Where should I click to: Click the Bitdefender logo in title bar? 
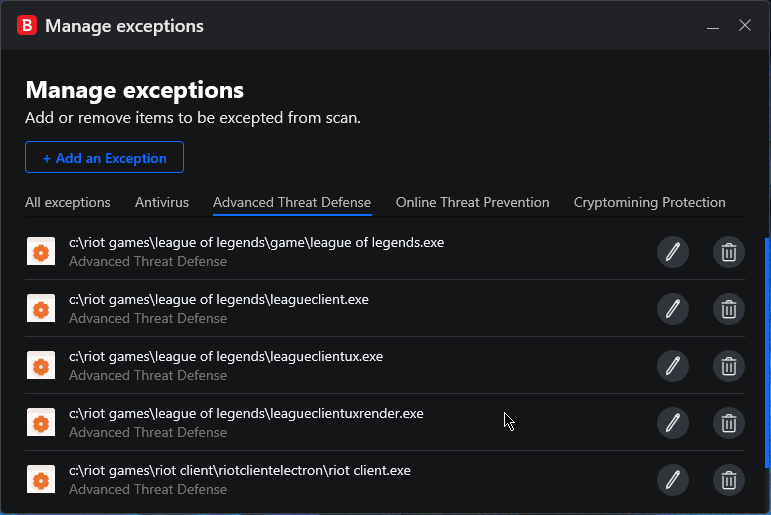pyautogui.click(x=27, y=25)
